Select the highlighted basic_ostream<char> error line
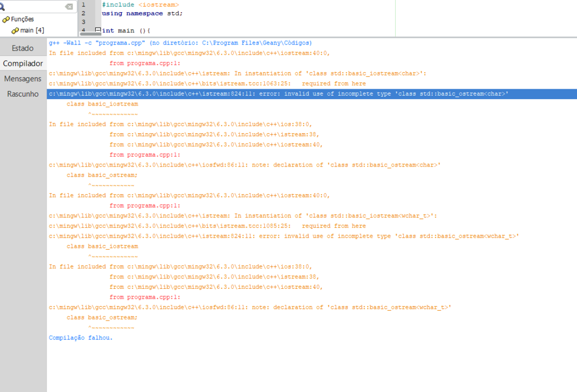 278,94
